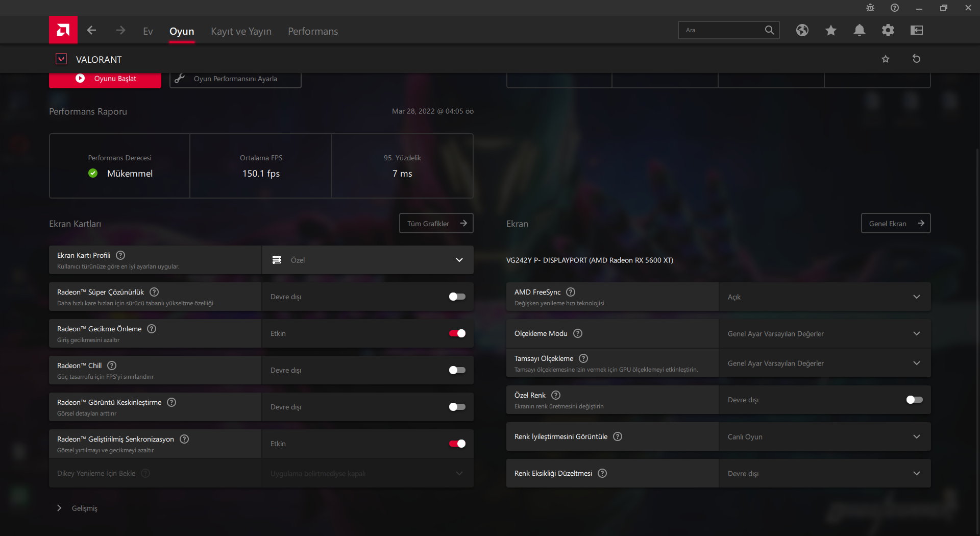
Task: Open help for AMD FreeSync
Action: tap(571, 292)
